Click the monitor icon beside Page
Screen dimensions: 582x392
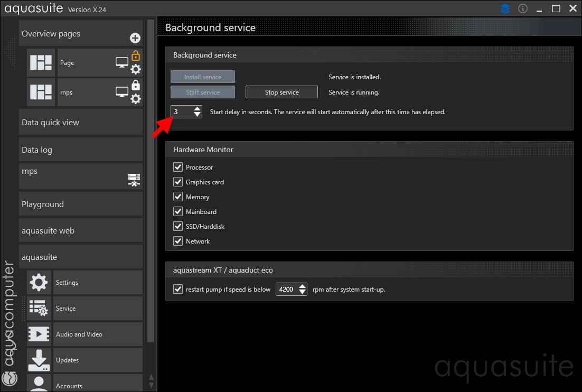122,63
